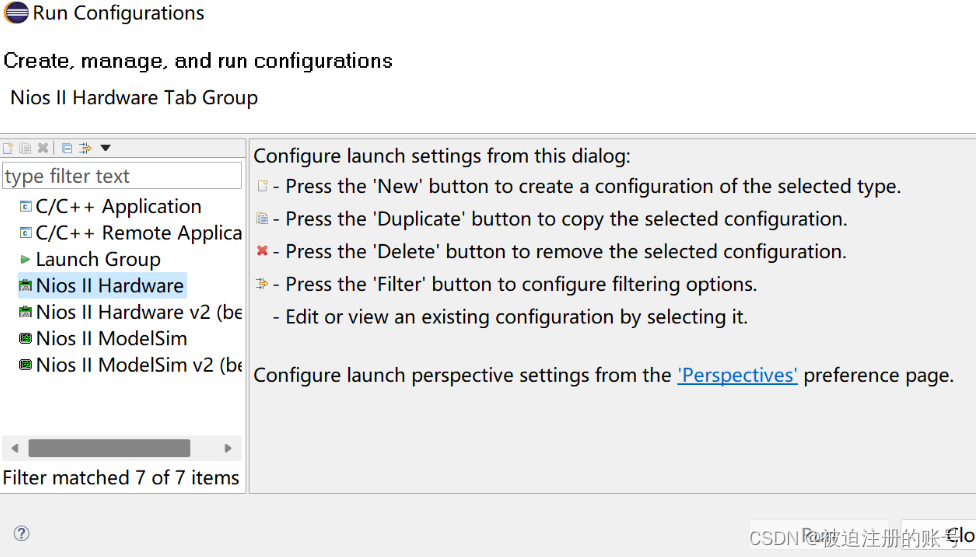Click the Duplicate configuration toolbar icon

tap(25, 148)
